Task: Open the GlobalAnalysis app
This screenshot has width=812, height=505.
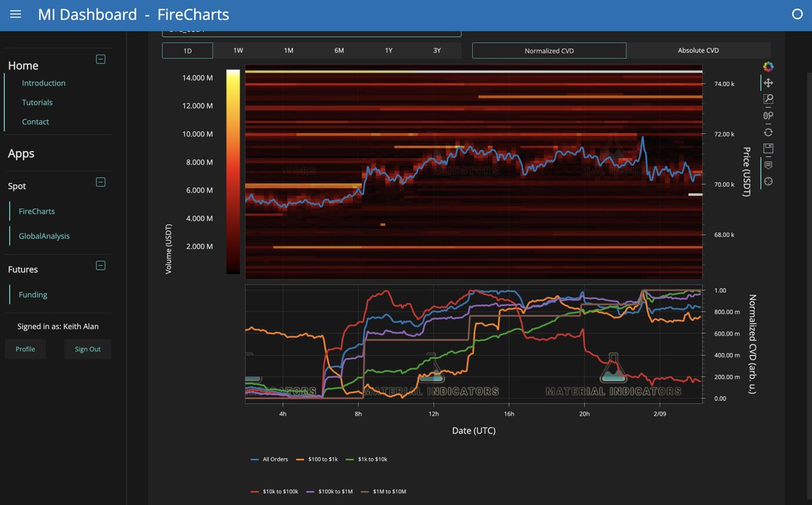Action: pyautogui.click(x=44, y=237)
